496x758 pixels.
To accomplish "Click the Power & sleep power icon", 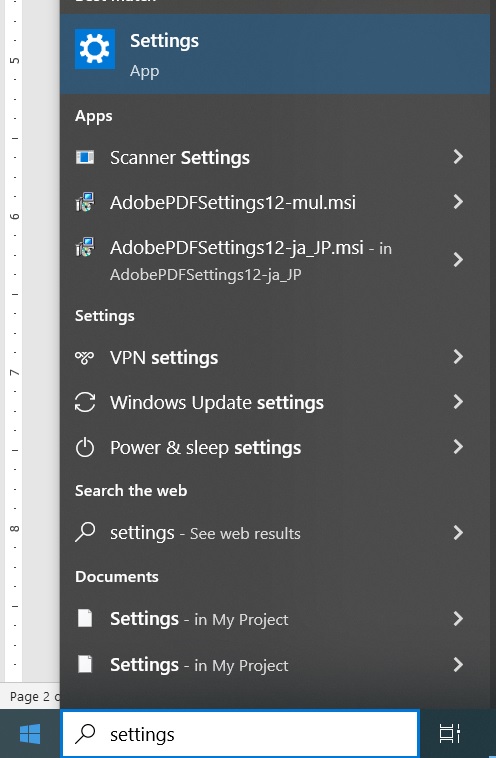I will coord(85,447).
